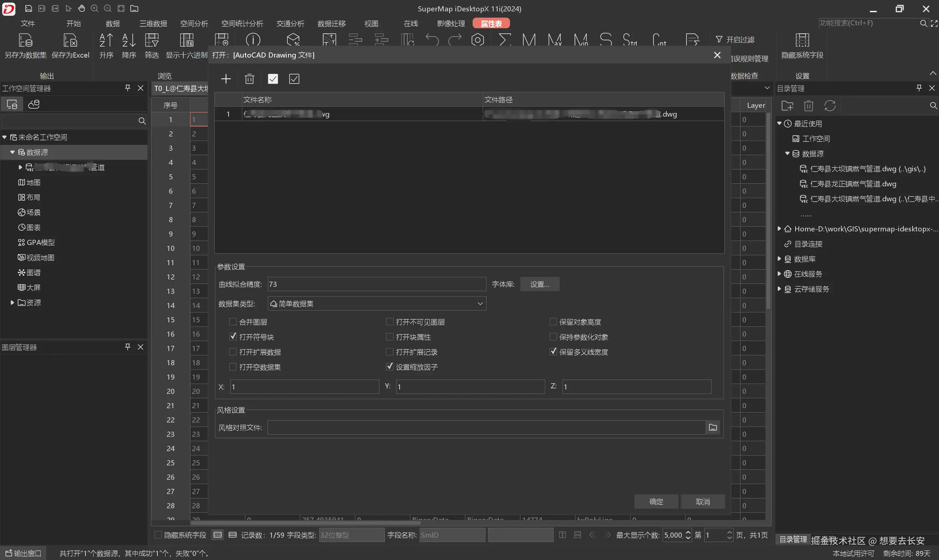The height and width of the screenshot is (560, 939).
Task: Click new folder connection icon in 目录管理
Action: point(787,106)
